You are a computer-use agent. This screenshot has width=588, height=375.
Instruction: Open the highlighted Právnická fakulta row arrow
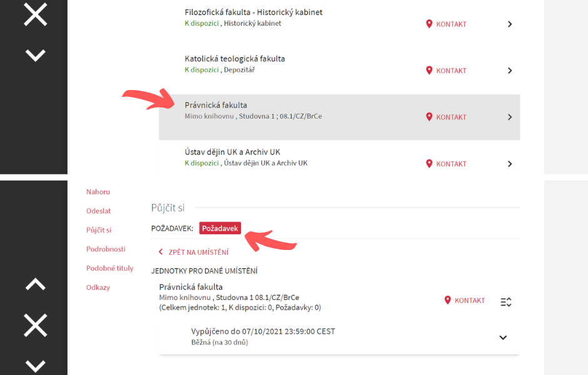(510, 117)
